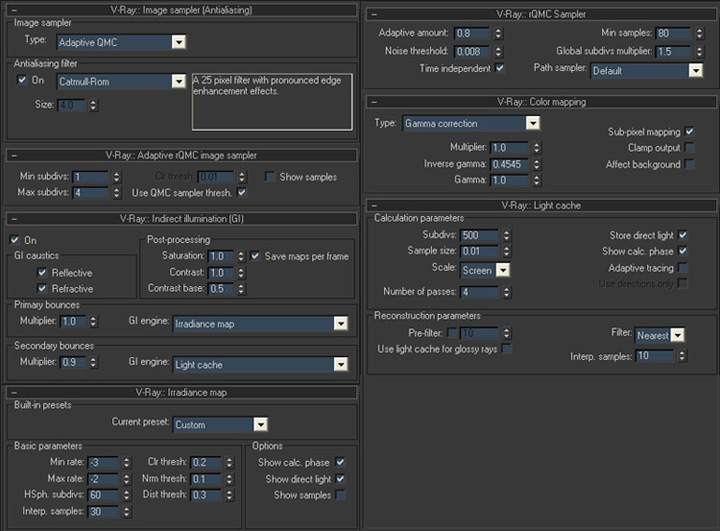Viewport: 720px width, 531px height.
Task: Toggle the Sub-pixel mapping checkbox
Action: click(x=690, y=132)
